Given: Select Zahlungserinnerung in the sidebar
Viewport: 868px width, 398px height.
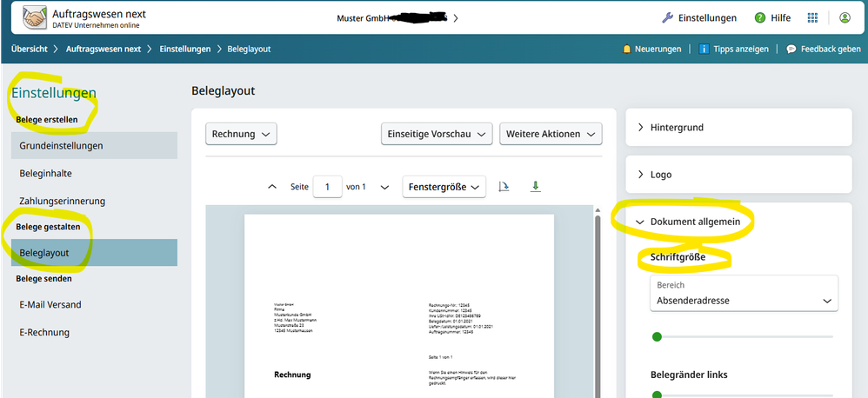Looking at the screenshot, I should [94, 202].
